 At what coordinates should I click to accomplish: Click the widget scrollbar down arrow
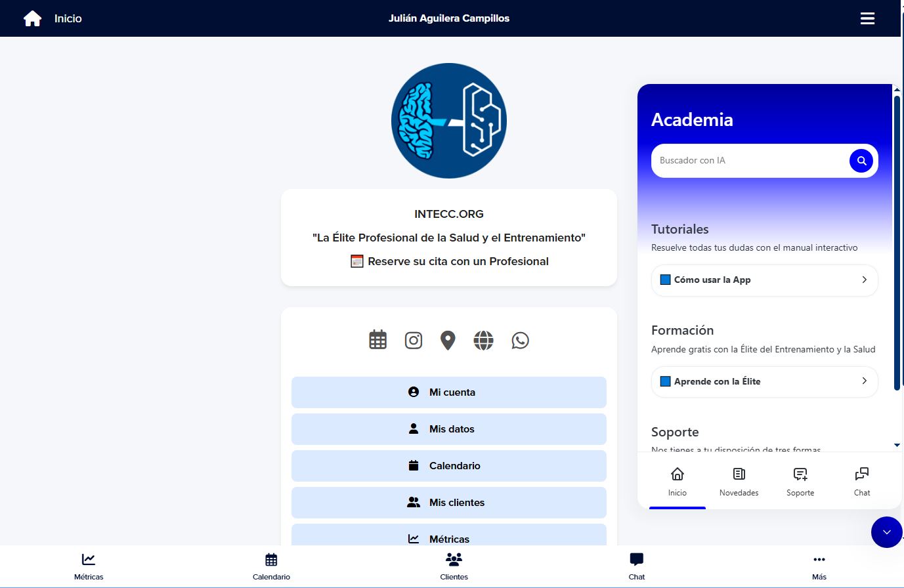(897, 446)
